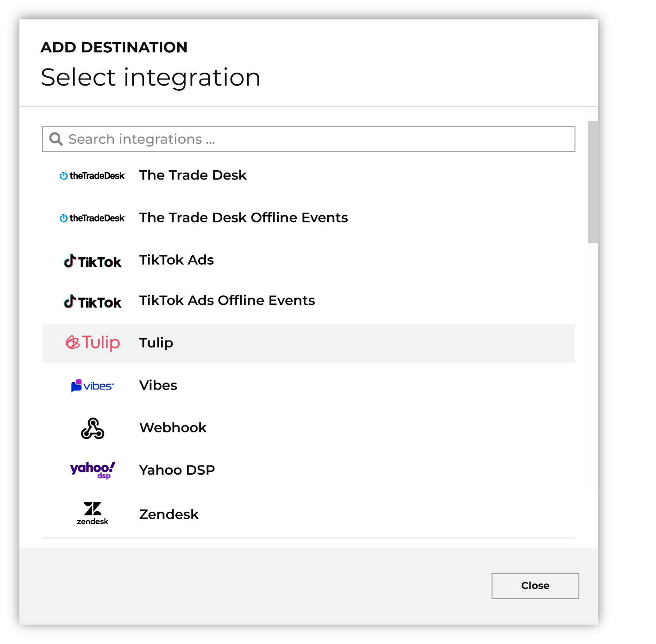Select The Trade Desk Offline Events label

[244, 218]
